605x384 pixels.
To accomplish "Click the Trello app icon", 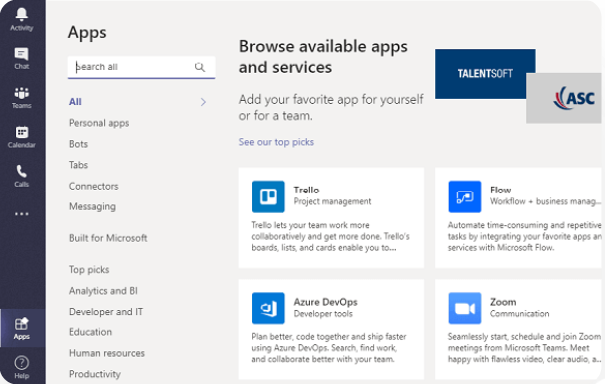I will pos(268,196).
